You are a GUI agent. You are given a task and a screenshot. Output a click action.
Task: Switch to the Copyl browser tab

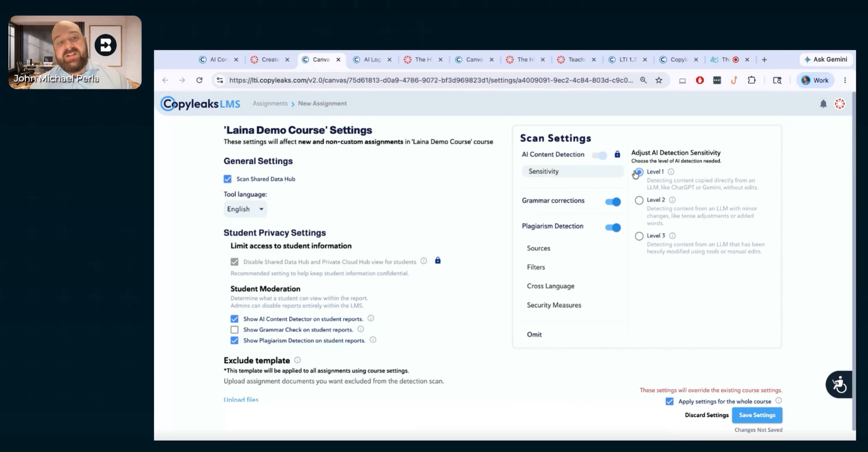(678, 59)
